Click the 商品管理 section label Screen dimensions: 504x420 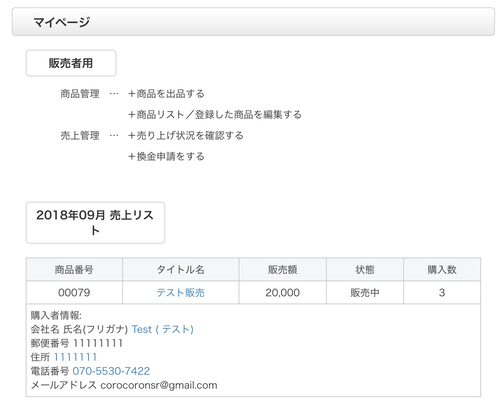click(80, 94)
